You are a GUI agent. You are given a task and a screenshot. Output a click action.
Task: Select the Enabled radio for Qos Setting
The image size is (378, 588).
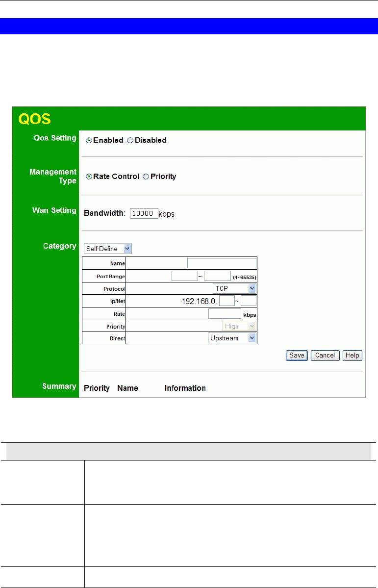[x=89, y=140]
